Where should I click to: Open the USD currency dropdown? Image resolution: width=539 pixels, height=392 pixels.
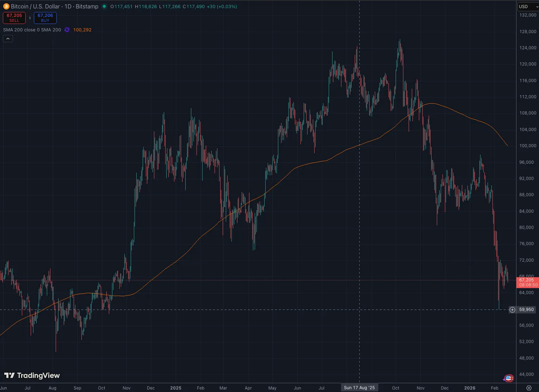pos(527,6)
